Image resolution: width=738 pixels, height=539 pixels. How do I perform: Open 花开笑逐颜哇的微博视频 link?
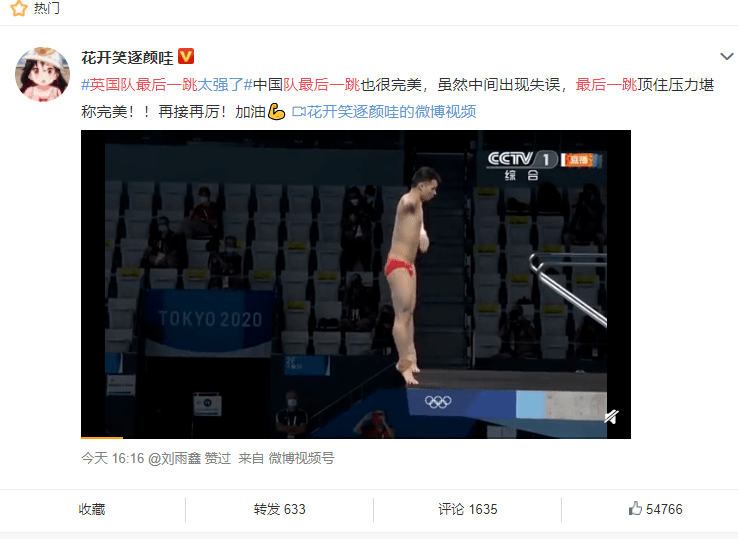tap(392, 112)
